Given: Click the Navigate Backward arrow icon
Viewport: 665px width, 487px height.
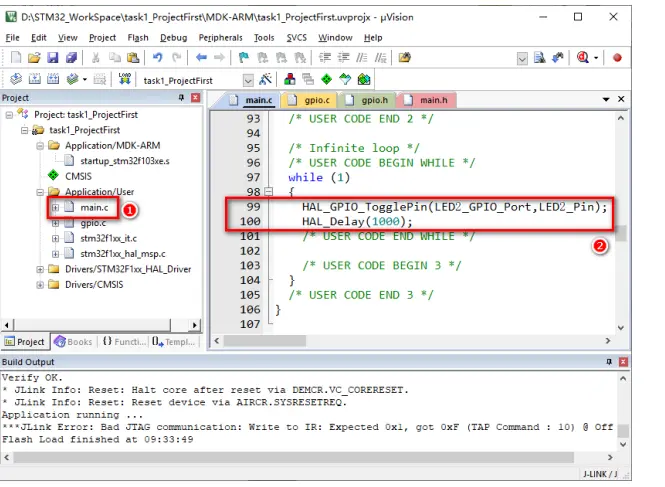Looking at the screenshot, I should 202,58.
